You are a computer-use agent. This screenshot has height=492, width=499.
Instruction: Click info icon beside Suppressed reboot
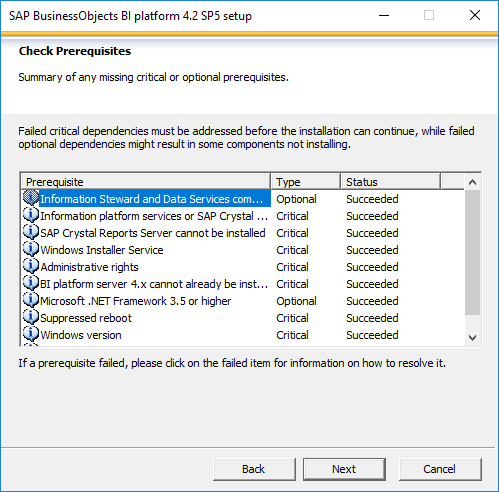31,317
